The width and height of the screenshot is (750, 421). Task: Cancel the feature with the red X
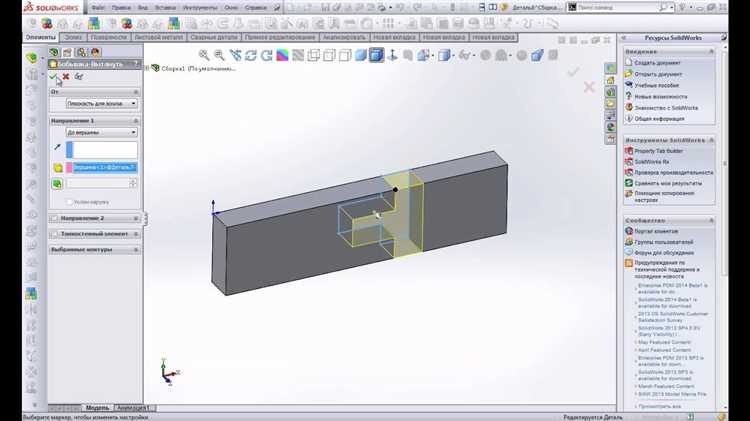tap(66, 77)
